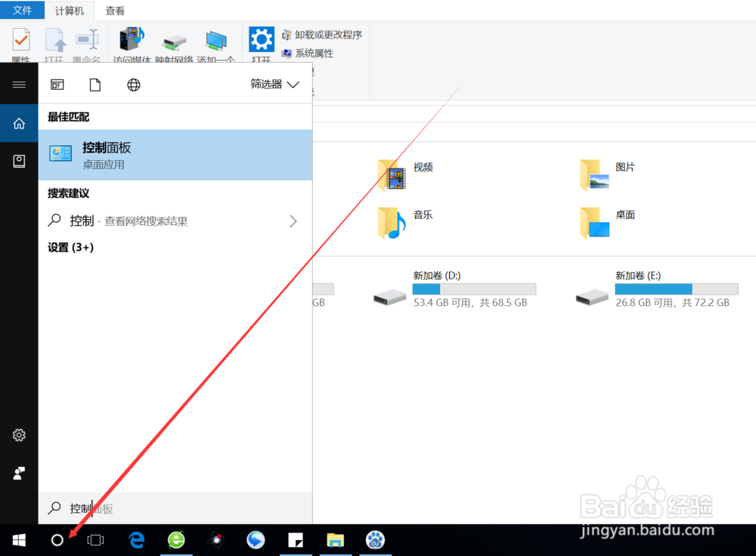This screenshot has width=756, height=556.
Task: Click the settings gear in the sidebar
Action: point(18,435)
